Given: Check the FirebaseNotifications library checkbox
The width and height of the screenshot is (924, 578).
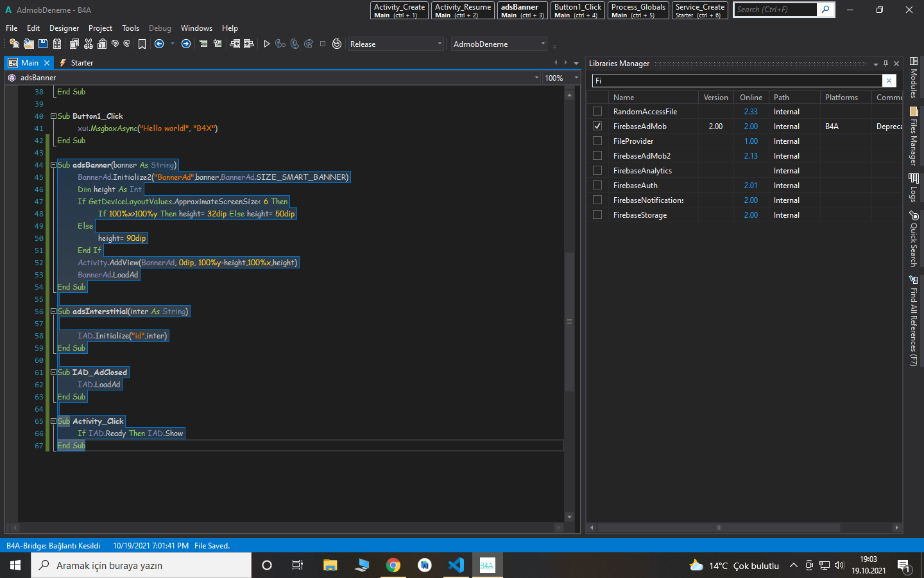Looking at the screenshot, I should click(597, 200).
